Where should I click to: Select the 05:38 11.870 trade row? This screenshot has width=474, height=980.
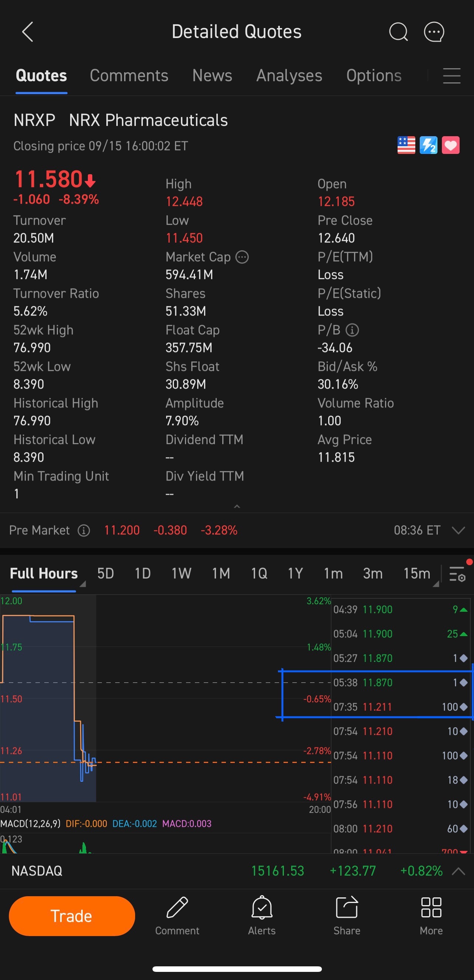401,682
